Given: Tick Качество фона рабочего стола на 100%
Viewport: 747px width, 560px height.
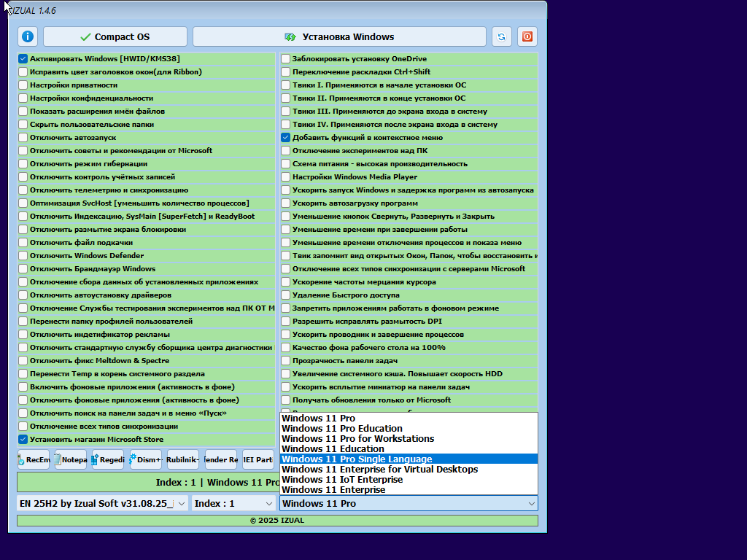Looking at the screenshot, I should click(285, 348).
